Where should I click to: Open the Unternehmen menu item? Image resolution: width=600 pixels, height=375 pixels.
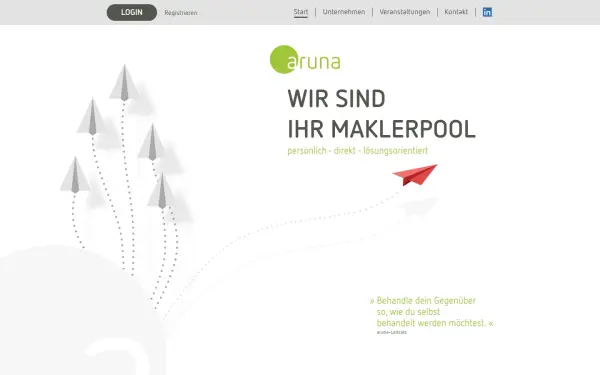(x=344, y=12)
